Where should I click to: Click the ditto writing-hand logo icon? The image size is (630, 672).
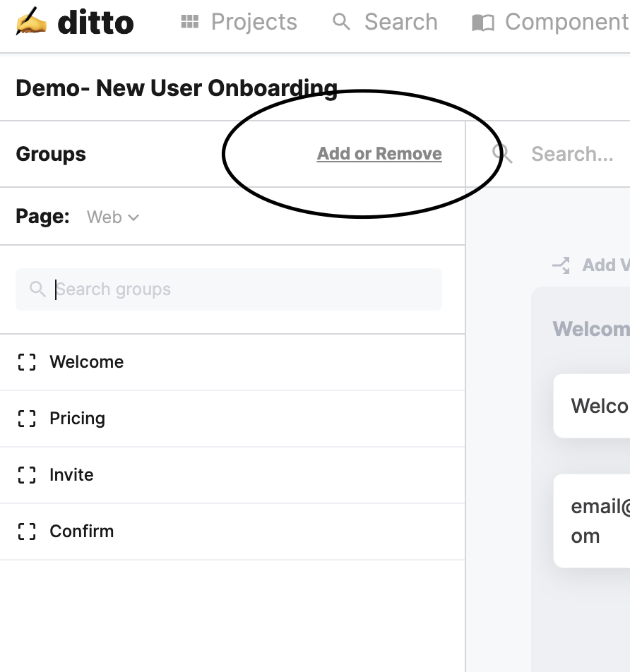(x=31, y=21)
